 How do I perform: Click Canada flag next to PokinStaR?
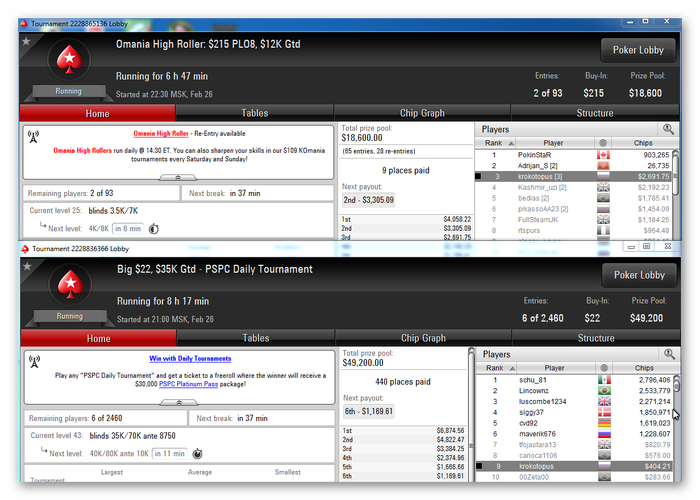(603, 155)
